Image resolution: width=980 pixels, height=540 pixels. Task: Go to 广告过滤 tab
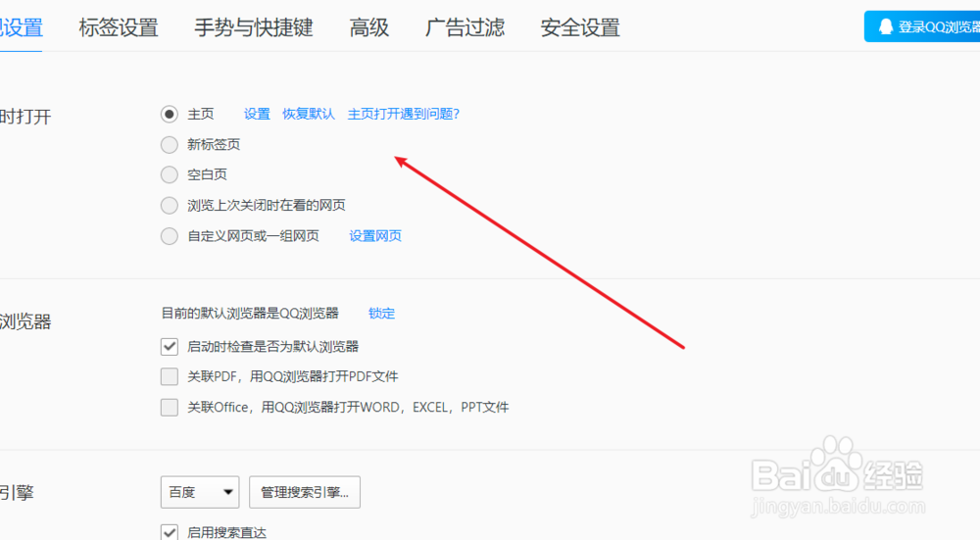coord(465,27)
